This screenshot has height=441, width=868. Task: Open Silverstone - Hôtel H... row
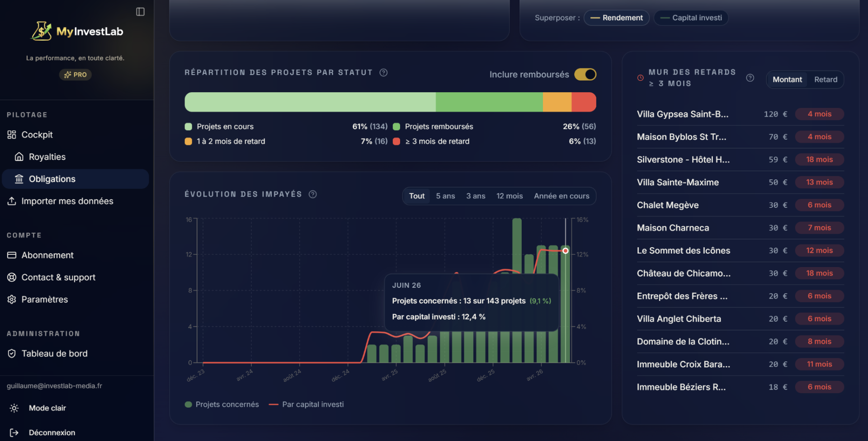tap(740, 160)
